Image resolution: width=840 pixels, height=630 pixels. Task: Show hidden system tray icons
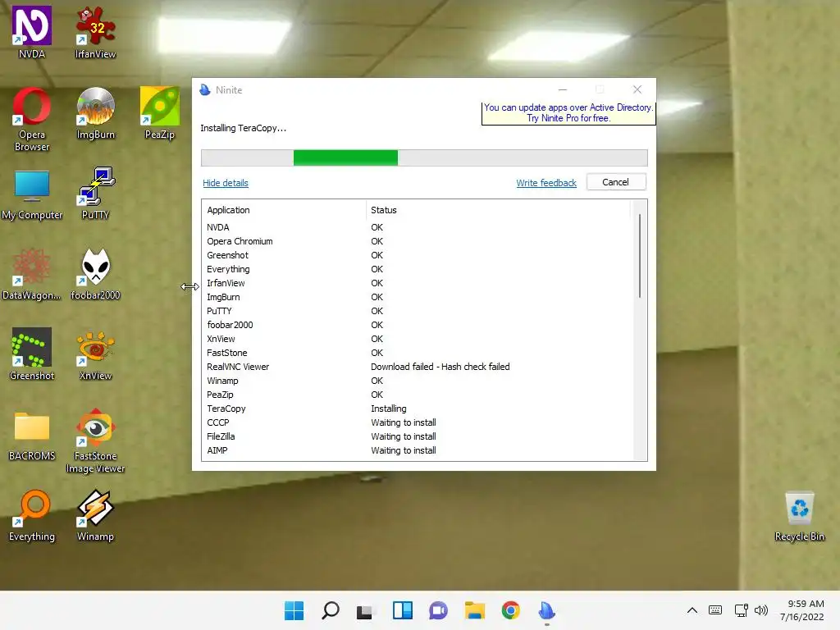coord(692,610)
